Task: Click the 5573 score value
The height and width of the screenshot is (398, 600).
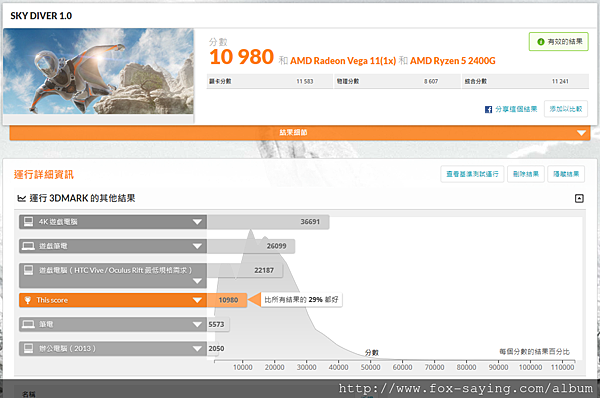Action: [216, 325]
